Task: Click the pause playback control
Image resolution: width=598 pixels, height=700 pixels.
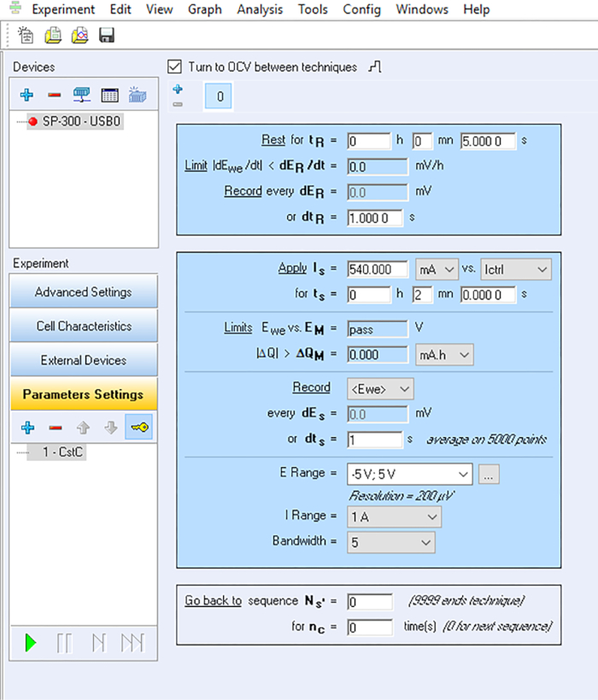Action: point(64,644)
